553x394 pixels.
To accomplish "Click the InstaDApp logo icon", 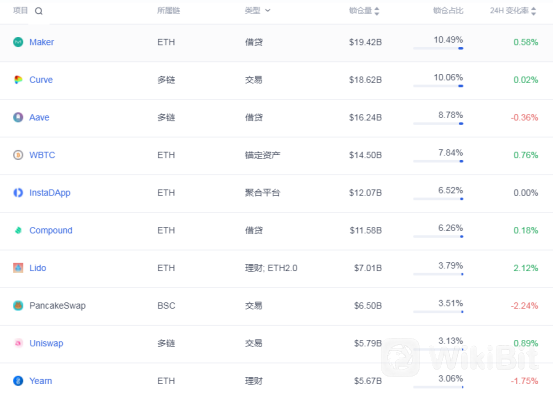I will coord(18,193).
